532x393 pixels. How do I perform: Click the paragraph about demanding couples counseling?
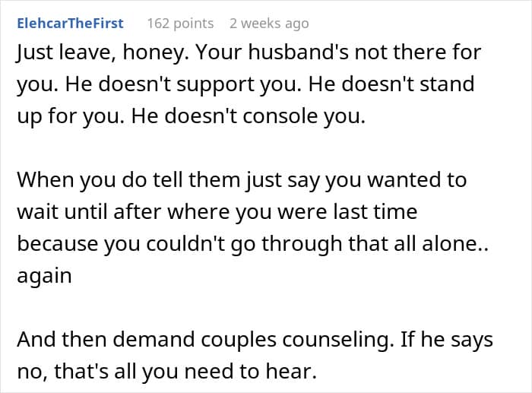[x=255, y=356]
